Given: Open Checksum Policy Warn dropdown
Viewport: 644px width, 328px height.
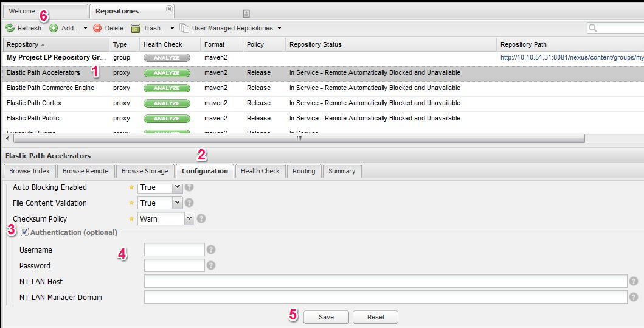Looking at the screenshot, I should pos(189,218).
